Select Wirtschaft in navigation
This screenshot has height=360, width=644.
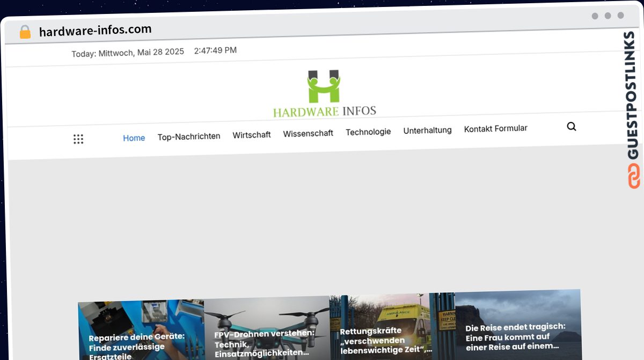252,135
